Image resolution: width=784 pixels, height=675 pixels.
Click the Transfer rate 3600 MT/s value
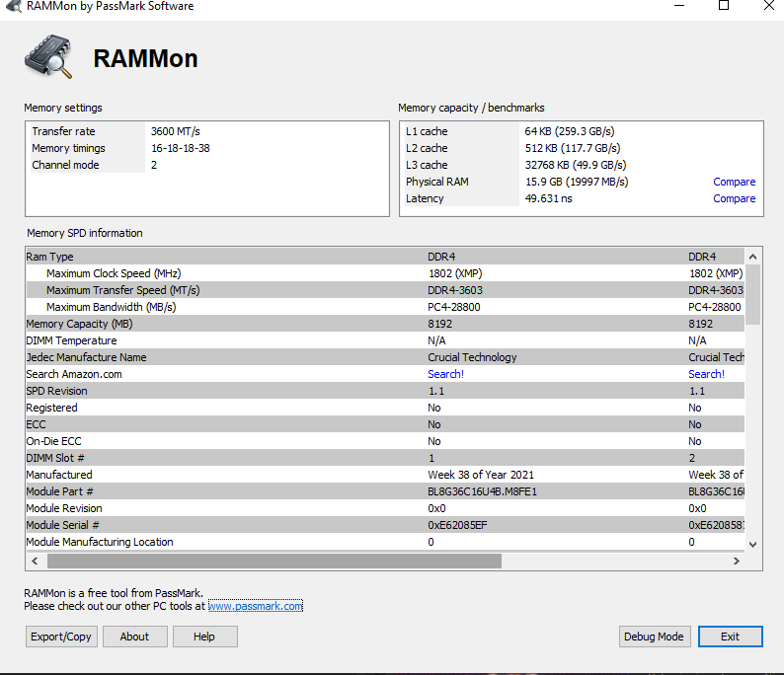(176, 131)
